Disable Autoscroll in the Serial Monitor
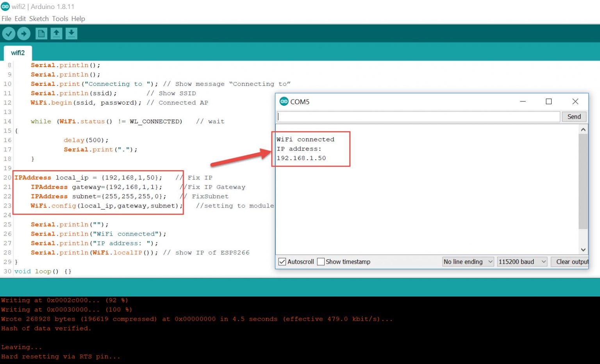Viewport: 600px width, 364px height. [x=282, y=261]
